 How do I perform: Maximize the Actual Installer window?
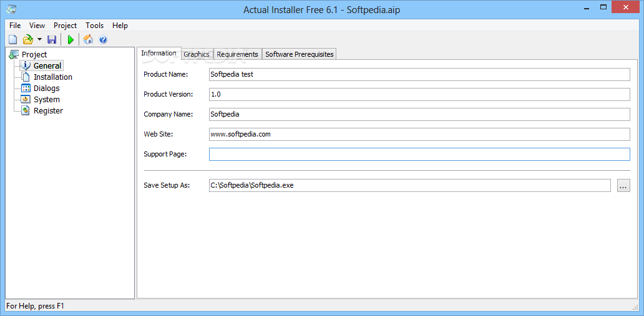pos(603,7)
